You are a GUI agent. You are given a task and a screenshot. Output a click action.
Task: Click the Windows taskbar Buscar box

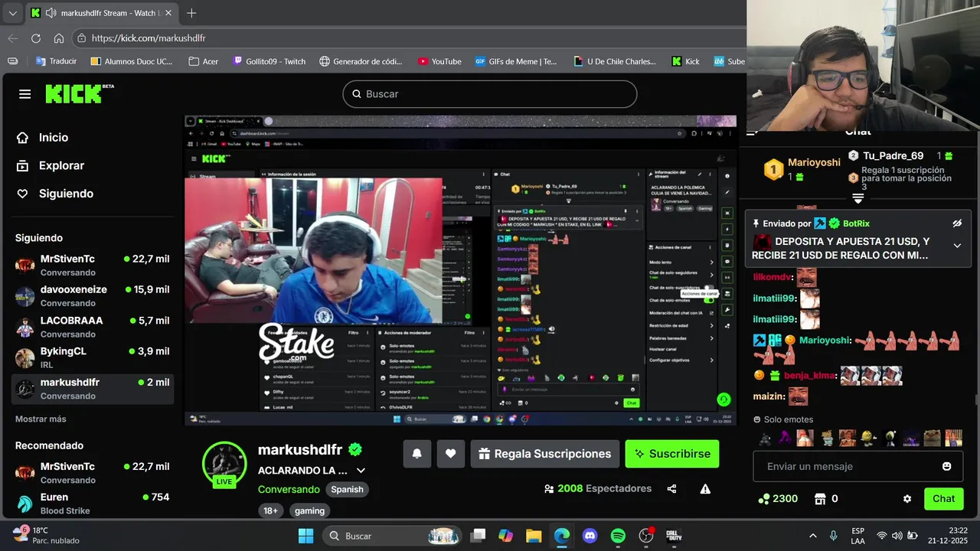(392, 536)
